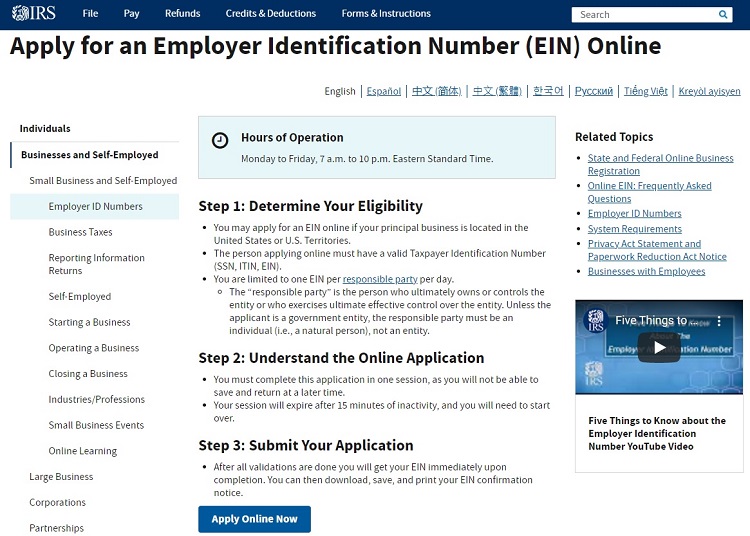The image size is (750, 536).
Task: Select Individuals in sidebar
Action: 45,129
